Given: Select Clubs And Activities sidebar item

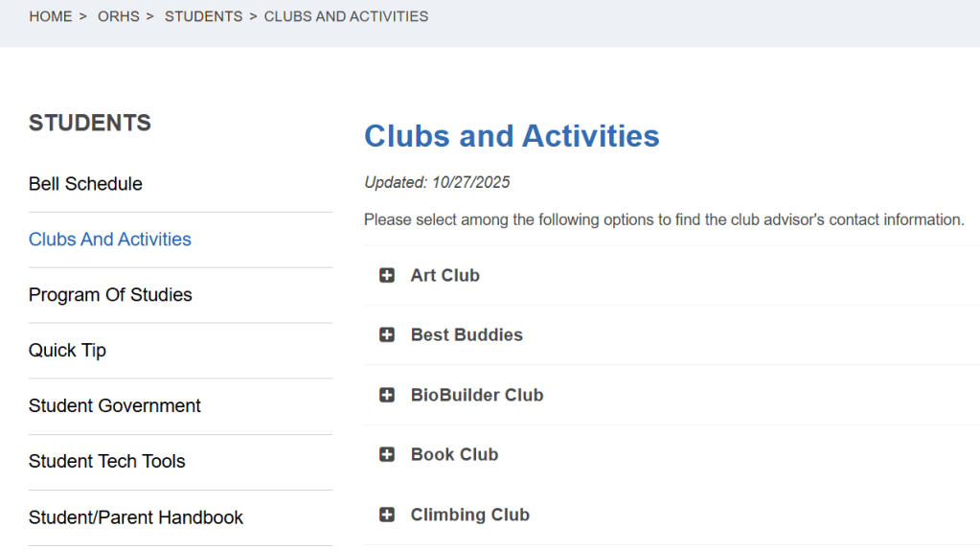Looking at the screenshot, I should 110,240.
